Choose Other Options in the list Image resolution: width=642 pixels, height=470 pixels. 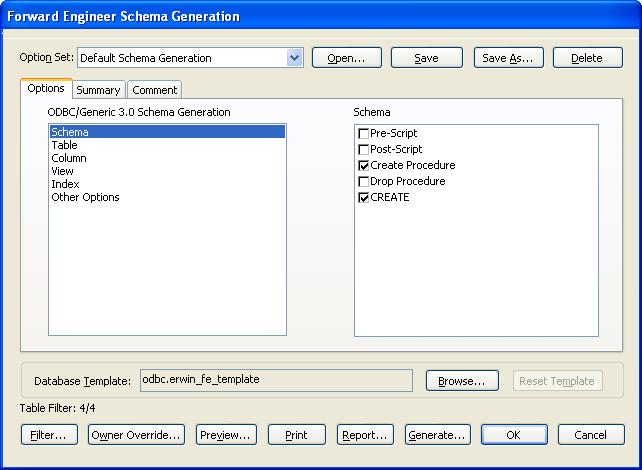point(85,197)
